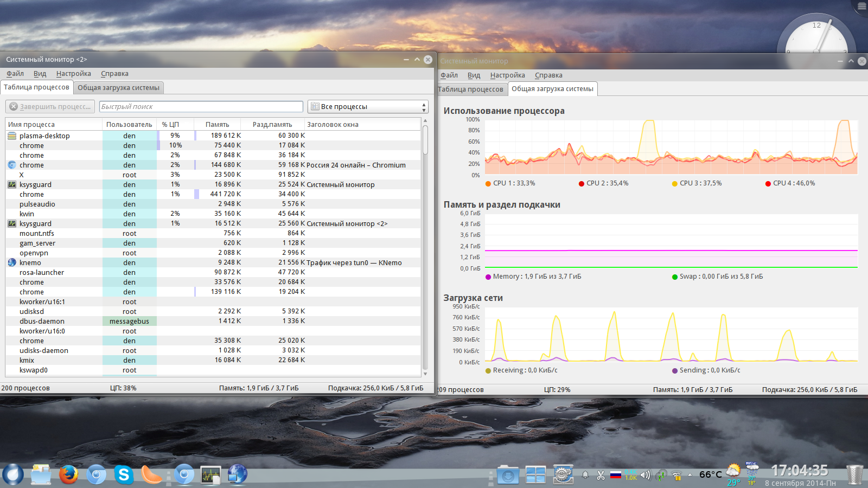Click the system monitor task icon in panel

click(x=210, y=475)
